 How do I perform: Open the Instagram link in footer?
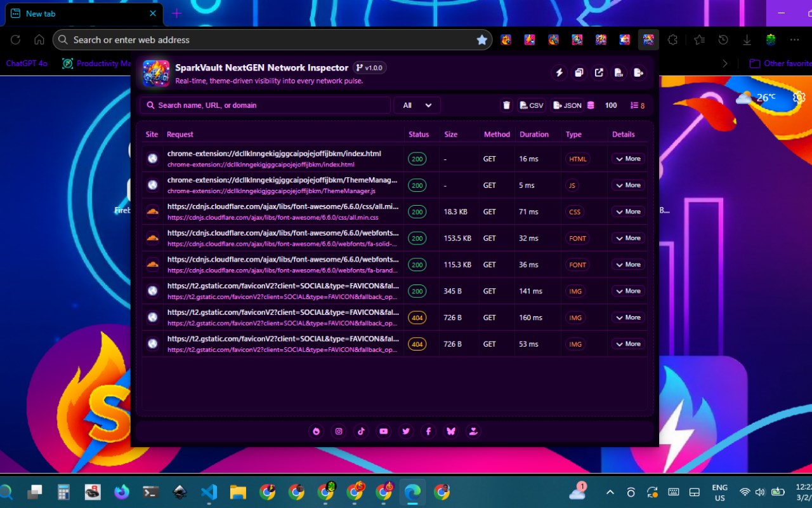[x=339, y=431]
